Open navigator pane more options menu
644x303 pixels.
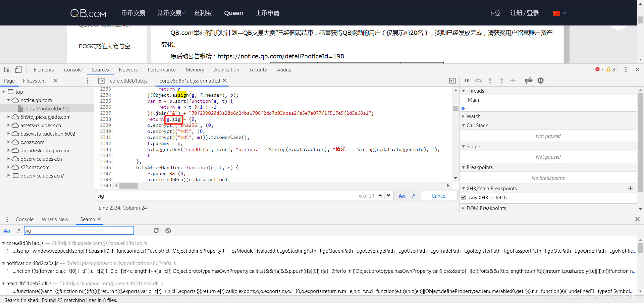pyautogui.click(x=88, y=81)
